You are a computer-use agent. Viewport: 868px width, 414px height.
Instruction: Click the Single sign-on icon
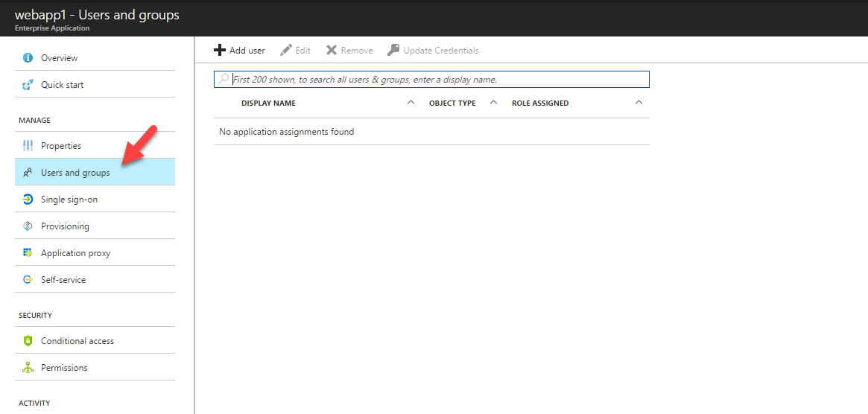click(28, 200)
